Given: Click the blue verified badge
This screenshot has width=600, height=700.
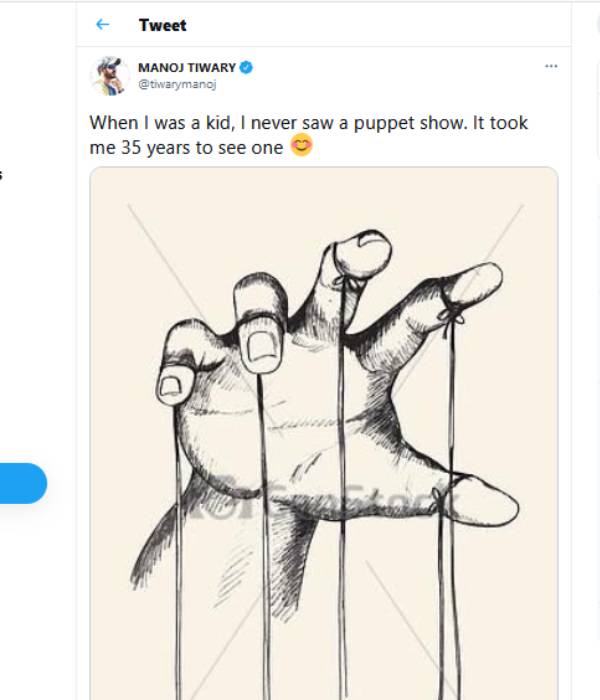Looking at the screenshot, I should pos(246,67).
